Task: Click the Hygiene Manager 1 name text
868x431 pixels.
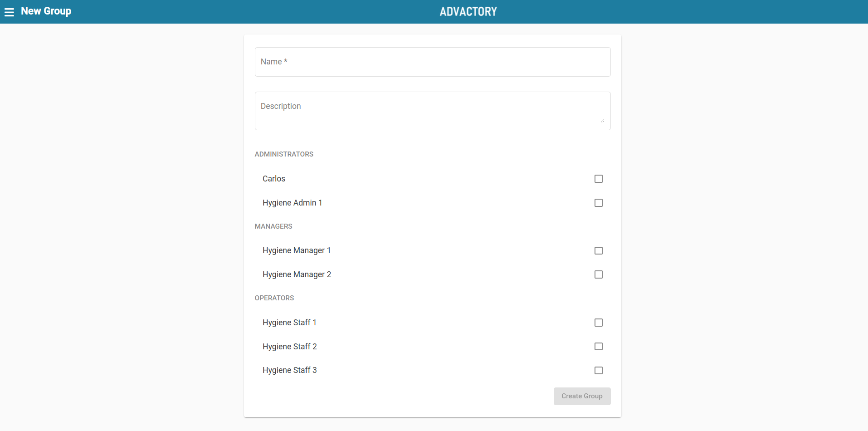Action: coord(297,250)
